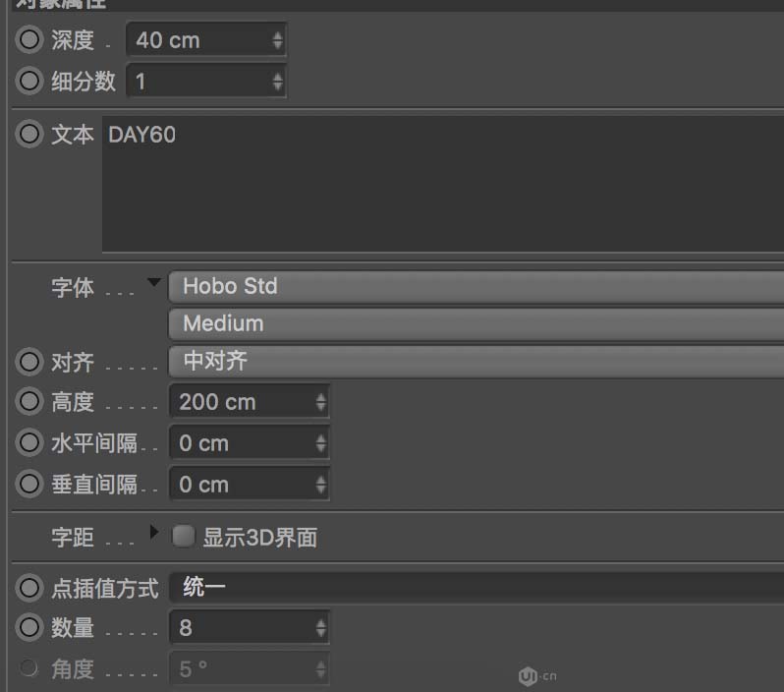Click the 数量 value 8 stepper arrows
Image resolution: width=784 pixels, height=692 pixels.
[x=320, y=627]
